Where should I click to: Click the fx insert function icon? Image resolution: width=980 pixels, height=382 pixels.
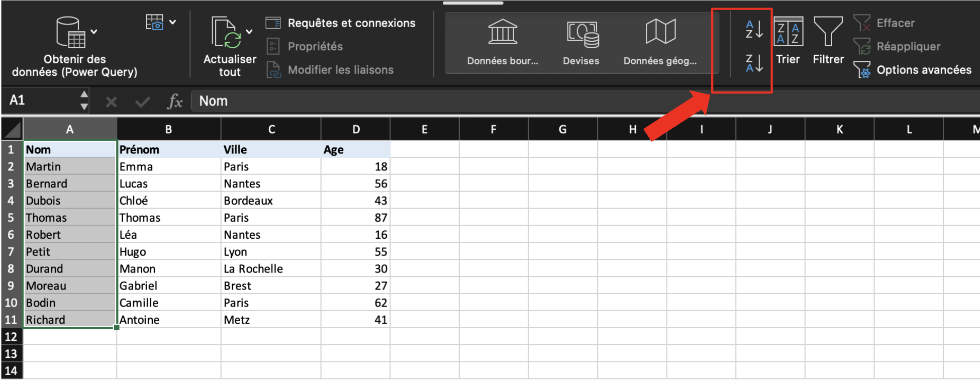[x=174, y=101]
